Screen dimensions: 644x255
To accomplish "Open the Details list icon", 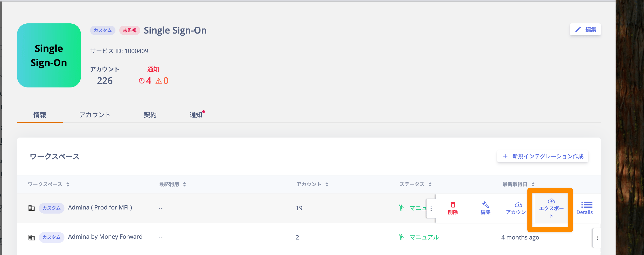I will pyautogui.click(x=587, y=205).
